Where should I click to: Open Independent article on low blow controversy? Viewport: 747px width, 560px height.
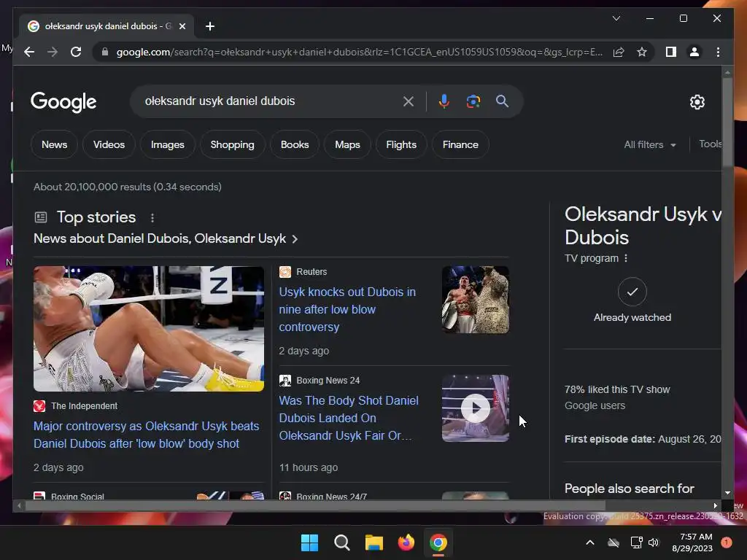pyautogui.click(x=146, y=435)
